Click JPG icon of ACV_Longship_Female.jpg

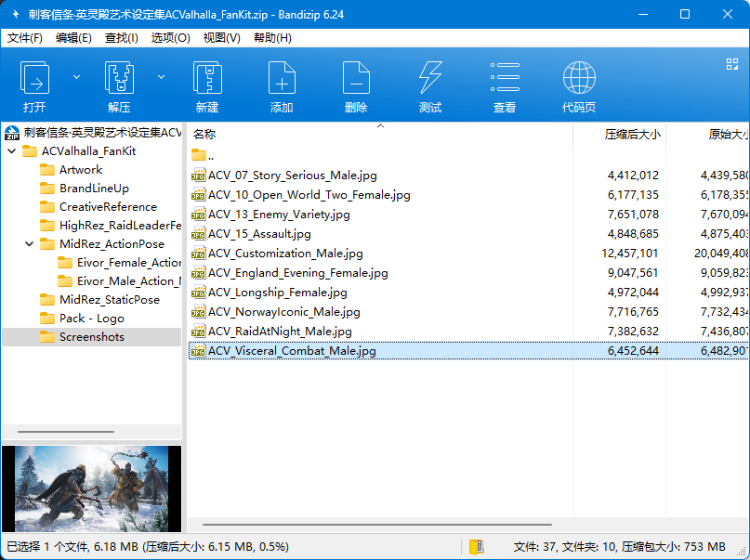pyautogui.click(x=198, y=292)
